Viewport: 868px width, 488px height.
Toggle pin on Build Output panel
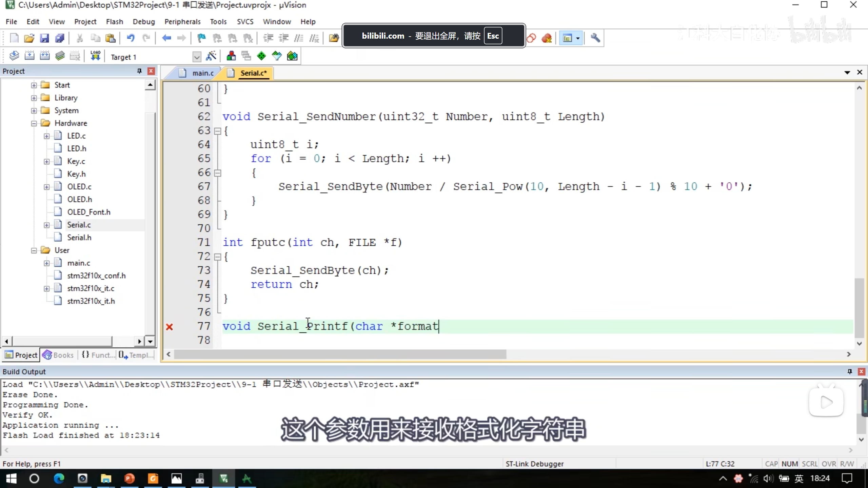850,371
